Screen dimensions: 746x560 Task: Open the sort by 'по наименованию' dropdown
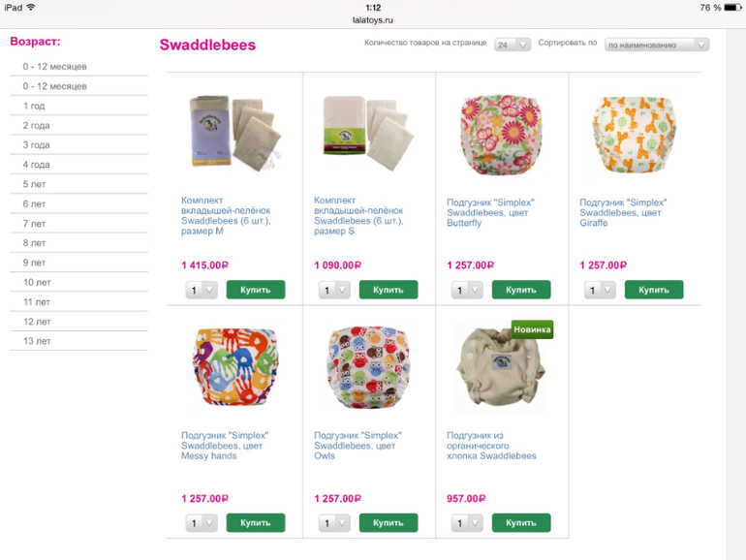pyautogui.click(x=657, y=45)
